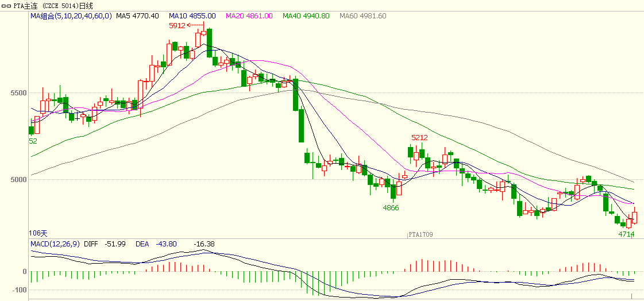Click the 5912 high price marker
This screenshot has height=301, width=644.
click(177, 26)
